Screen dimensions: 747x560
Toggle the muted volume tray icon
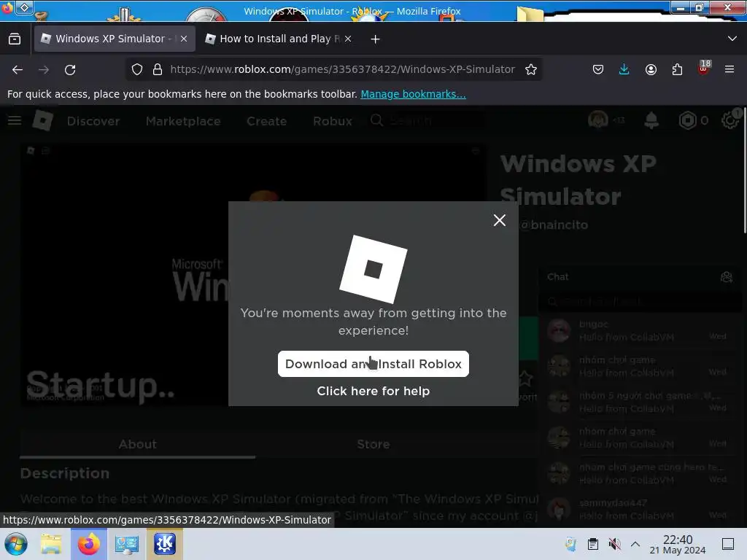click(x=614, y=544)
